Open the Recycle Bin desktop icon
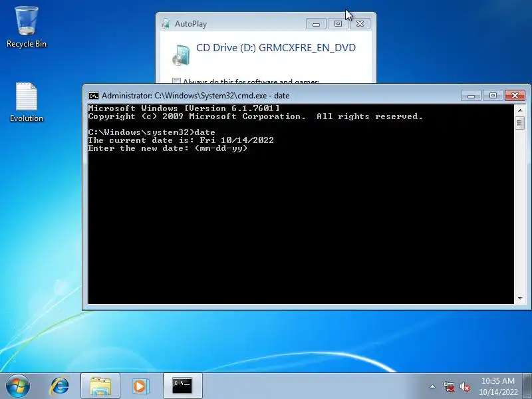 27,27
